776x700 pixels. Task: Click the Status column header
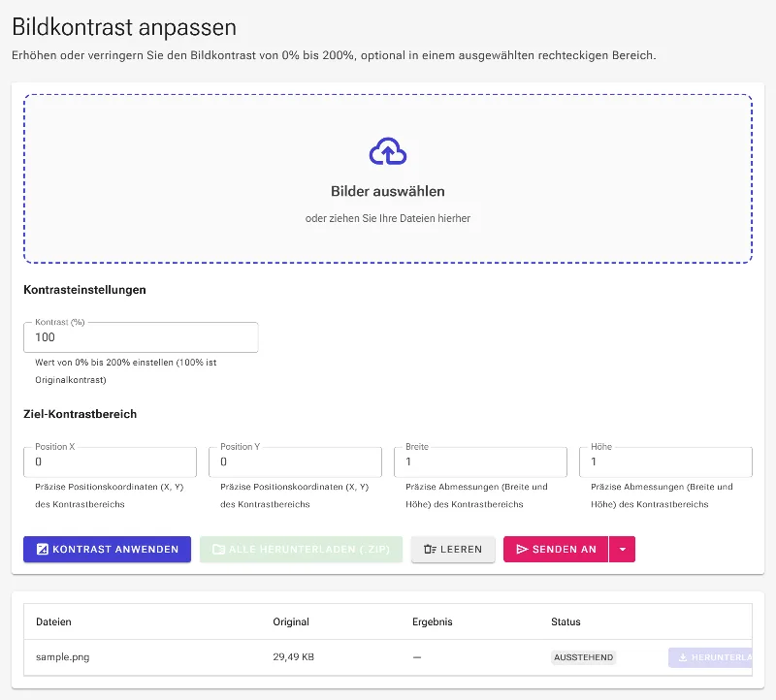click(566, 621)
